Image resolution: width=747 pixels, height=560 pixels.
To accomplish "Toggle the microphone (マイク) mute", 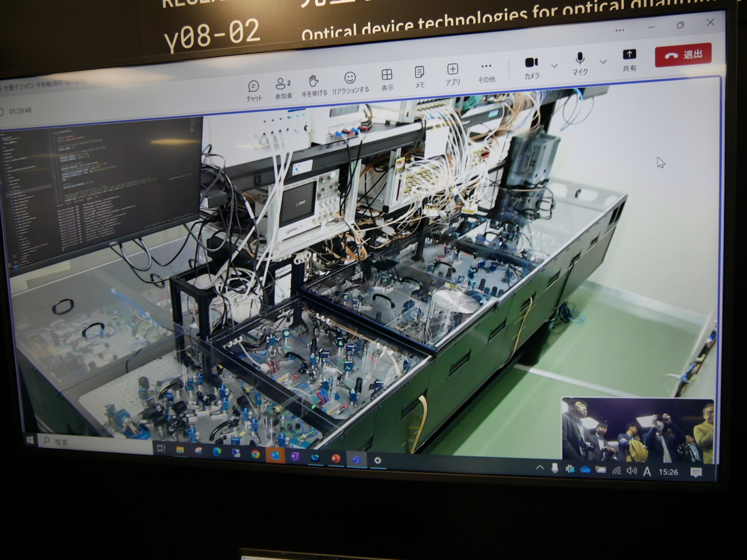I will coord(580,64).
